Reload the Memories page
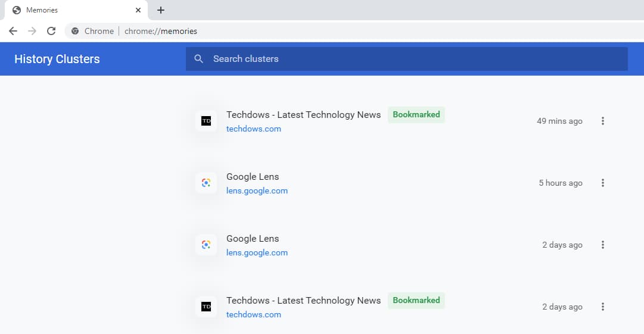The height and width of the screenshot is (334, 644). click(x=51, y=31)
